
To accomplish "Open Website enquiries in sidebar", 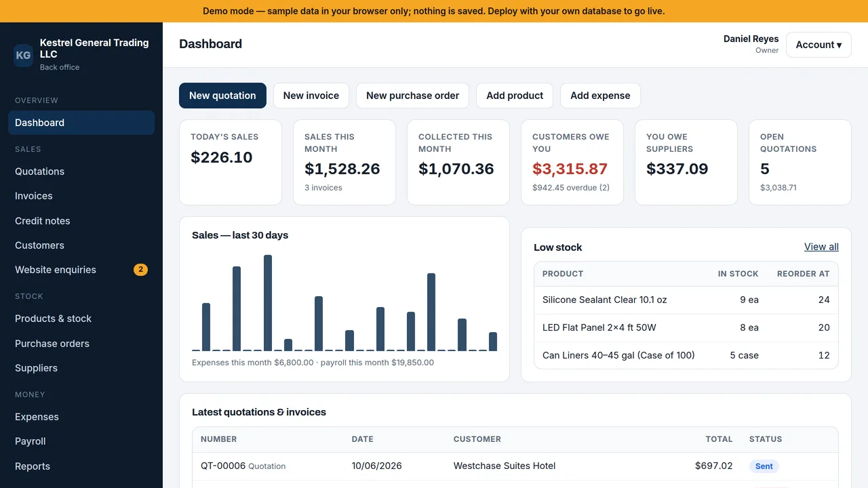I will coord(81,270).
